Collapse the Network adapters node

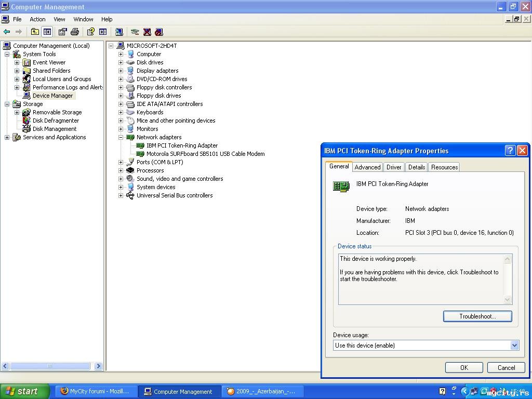(121, 137)
